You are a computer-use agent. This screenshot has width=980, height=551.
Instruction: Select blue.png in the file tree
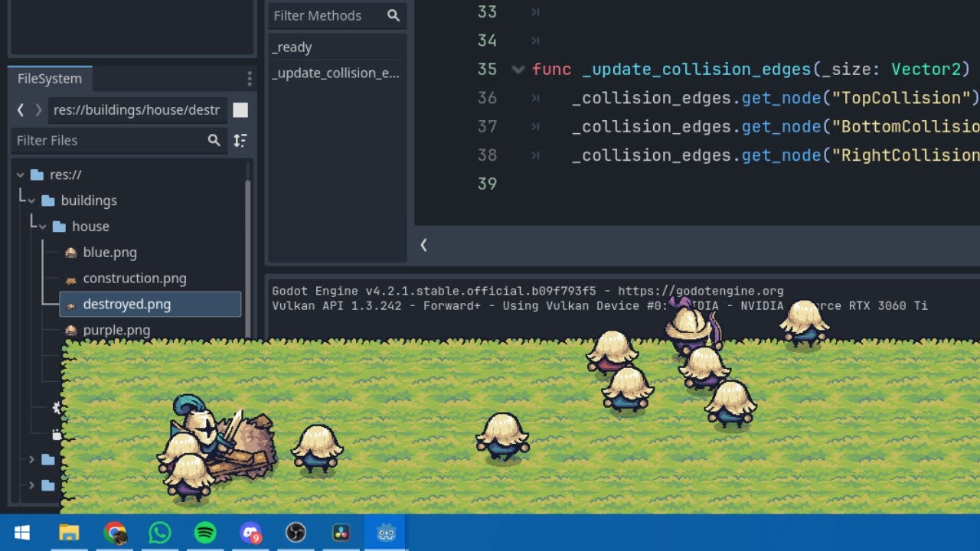point(109,253)
